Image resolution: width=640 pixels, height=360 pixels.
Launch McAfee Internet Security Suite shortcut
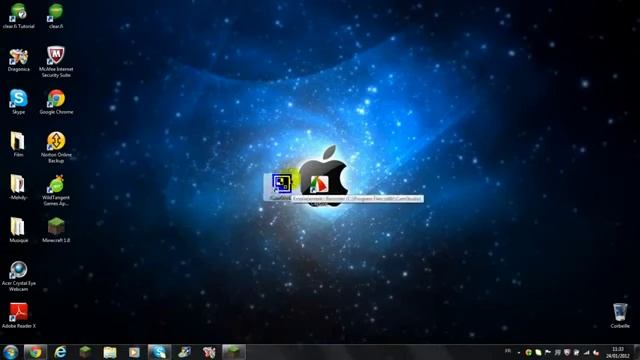coord(56,61)
